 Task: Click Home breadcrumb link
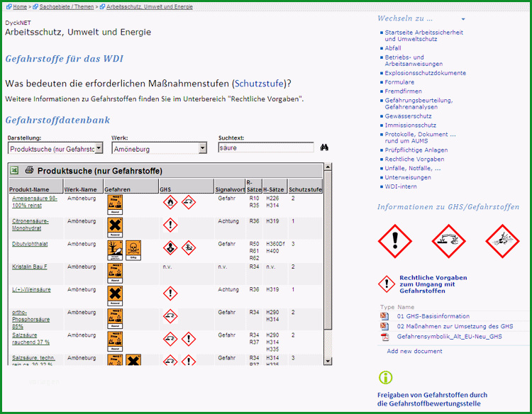[20, 7]
